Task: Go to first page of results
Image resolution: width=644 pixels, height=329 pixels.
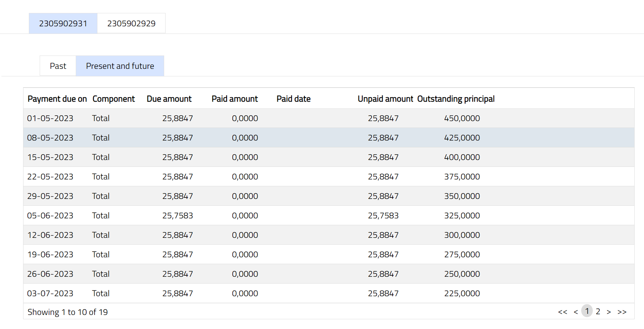Action: point(562,312)
